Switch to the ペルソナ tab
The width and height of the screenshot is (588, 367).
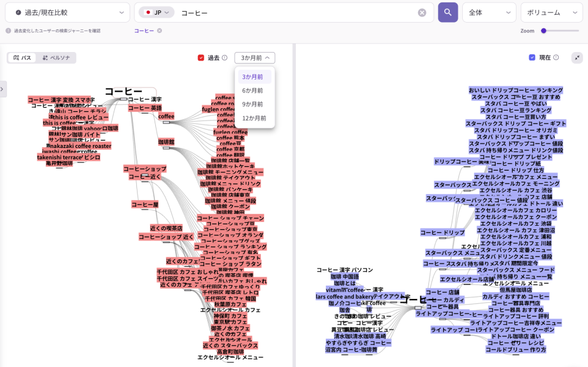(x=56, y=57)
